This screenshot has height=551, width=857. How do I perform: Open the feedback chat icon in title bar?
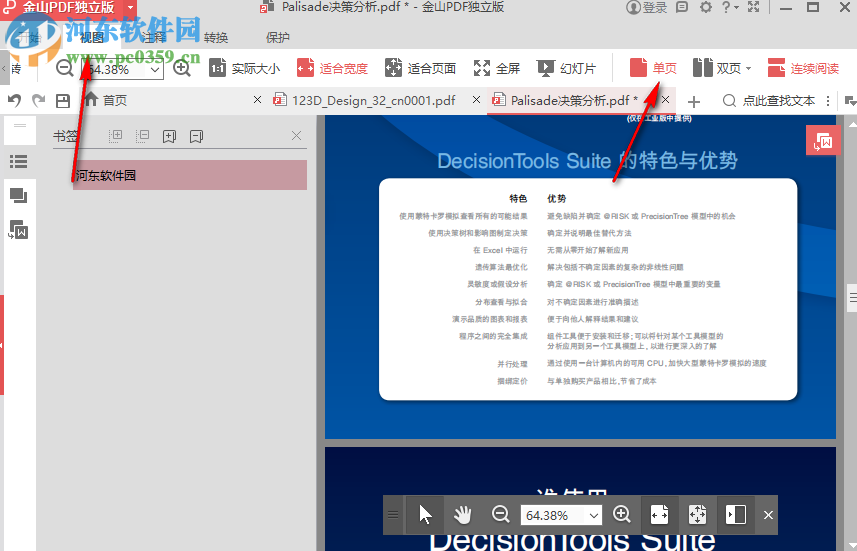[x=682, y=7]
